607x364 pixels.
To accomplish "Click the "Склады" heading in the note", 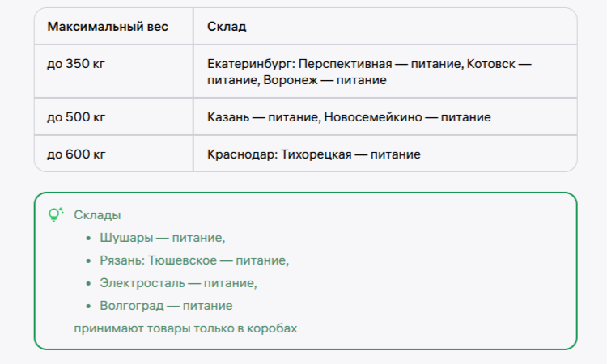I will coord(97,215).
